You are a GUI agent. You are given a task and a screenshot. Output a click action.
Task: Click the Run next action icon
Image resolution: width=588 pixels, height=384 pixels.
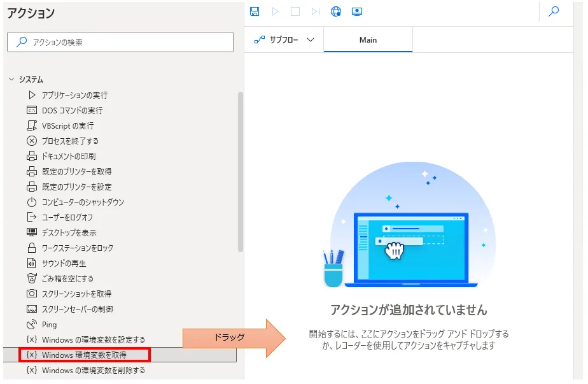315,11
